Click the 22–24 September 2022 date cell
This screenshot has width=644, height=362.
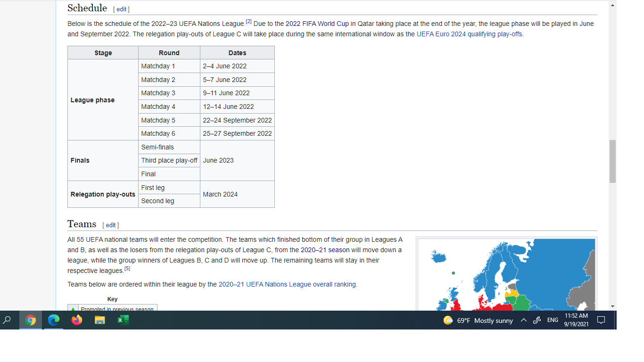[237, 120]
